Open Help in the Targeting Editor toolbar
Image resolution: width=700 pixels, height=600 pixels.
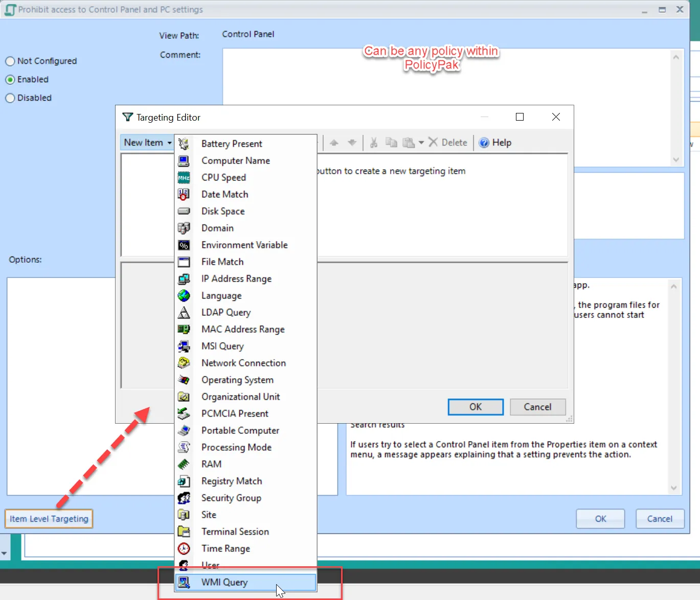[x=495, y=143]
